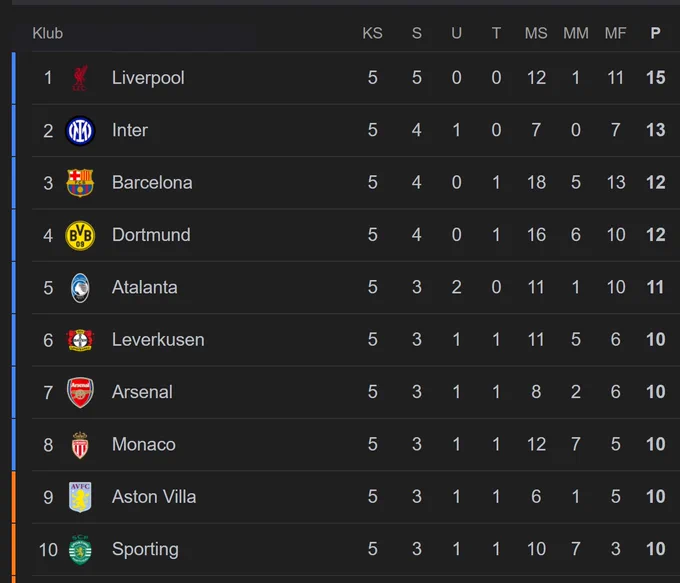This screenshot has width=680, height=583.
Task: Select the Aston Villa team name
Action: (x=154, y=497)
